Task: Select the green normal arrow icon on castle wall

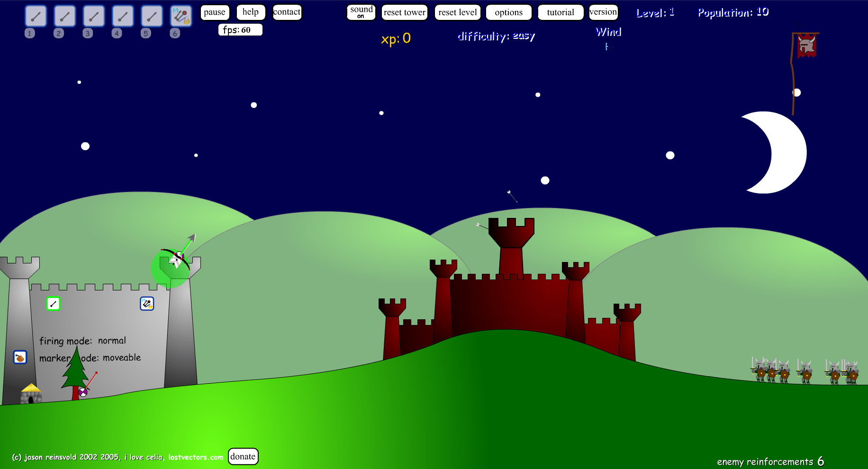Action: point(53,304)
